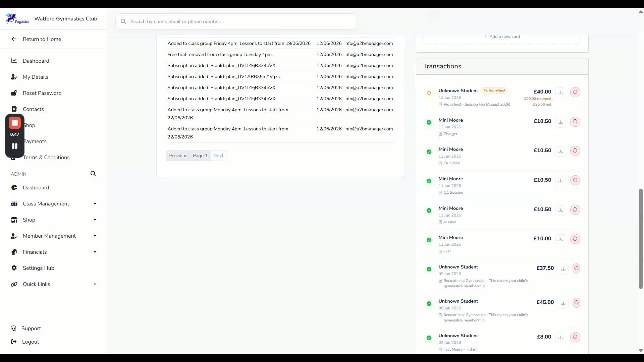Open Settings Hub menu item

38,268
